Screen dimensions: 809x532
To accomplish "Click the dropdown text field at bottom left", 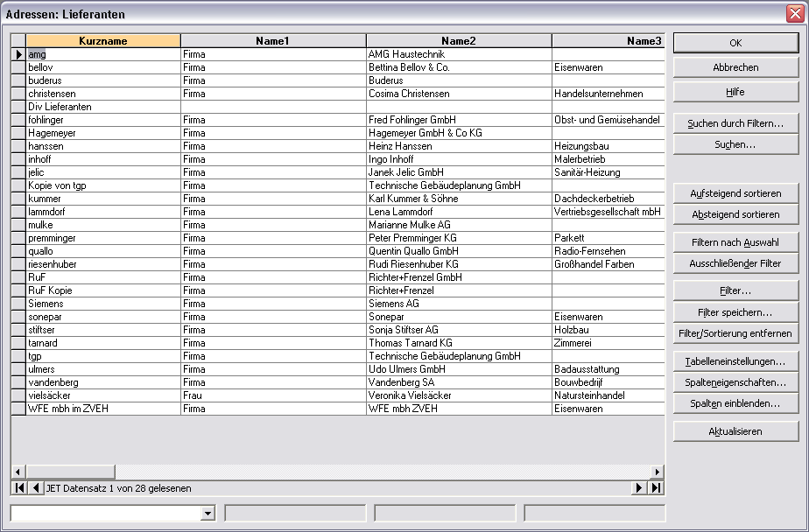I will [106, 513].
